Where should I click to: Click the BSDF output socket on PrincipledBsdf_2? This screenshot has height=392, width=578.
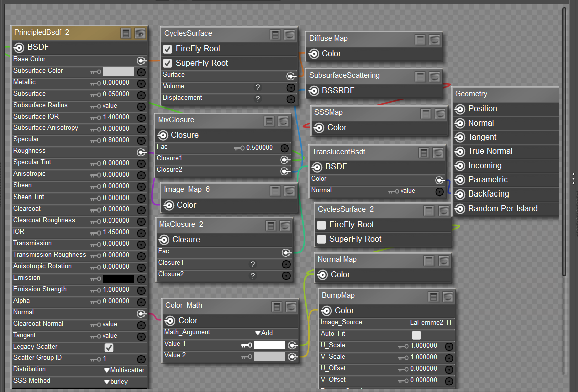(x=19, y=47)
